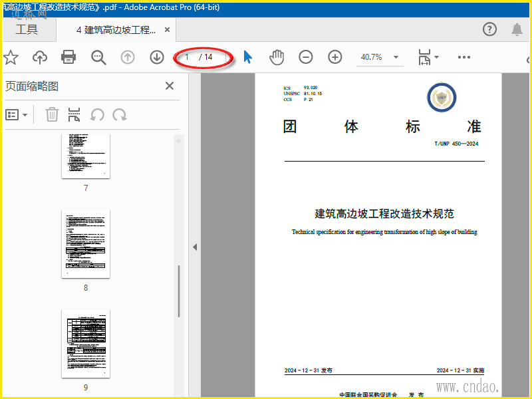The height and width of the screenshot is (399, 532).
Task: Click the thumbnail panel scrollbar
Action: pyautogui.click(x=179, y=291)
